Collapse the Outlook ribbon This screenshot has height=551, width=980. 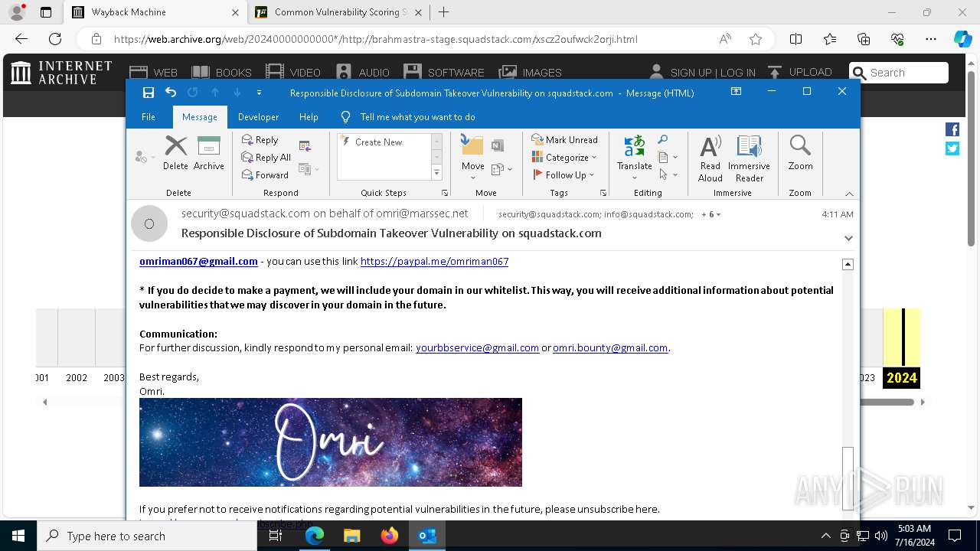click(849, 194)
